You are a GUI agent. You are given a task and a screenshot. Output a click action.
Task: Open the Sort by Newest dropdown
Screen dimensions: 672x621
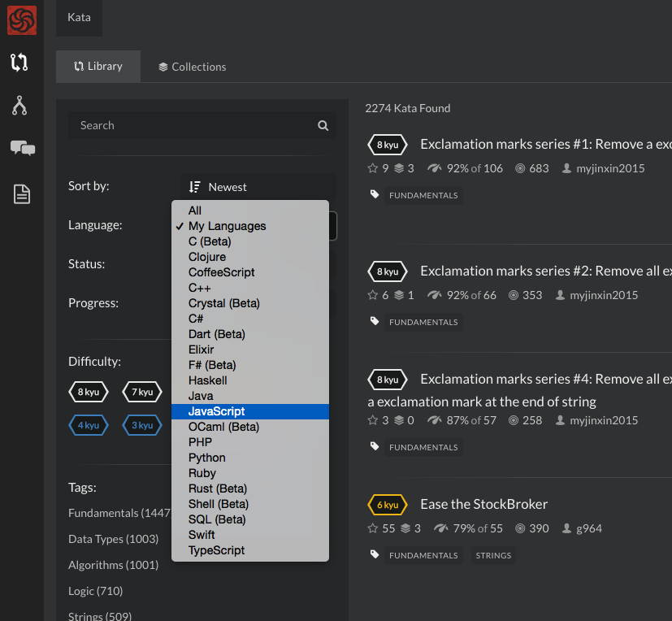tap(258, 187)
